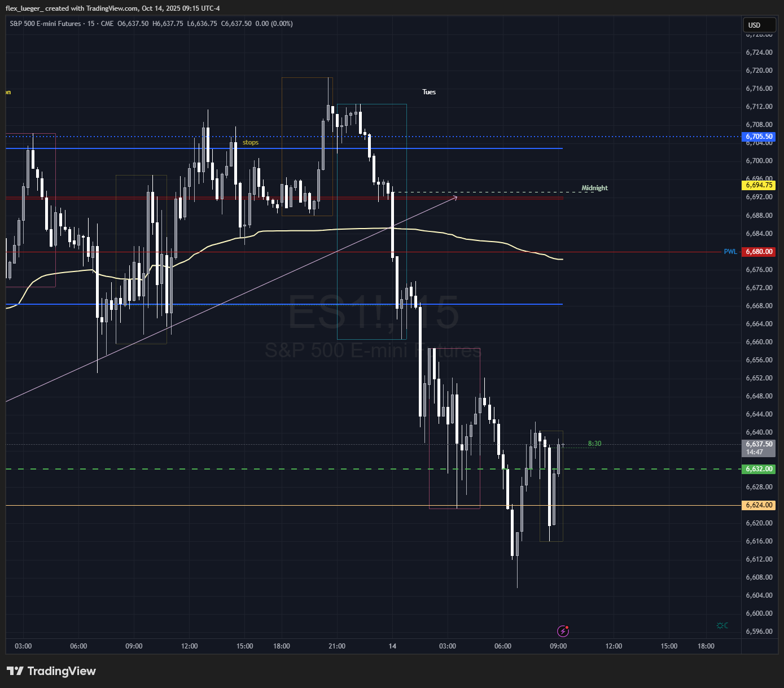
Task: Select the yellow 6,694.75 price label
Action: coord(759,185)
